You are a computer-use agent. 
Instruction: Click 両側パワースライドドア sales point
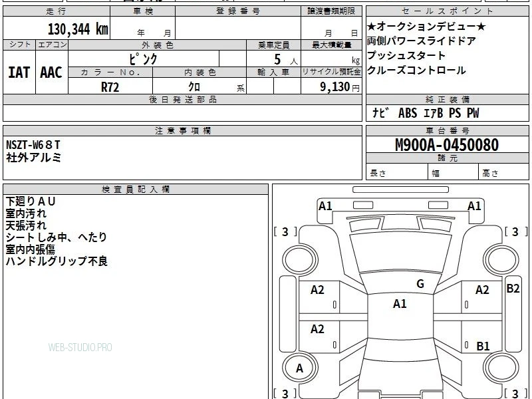(422, 41)
